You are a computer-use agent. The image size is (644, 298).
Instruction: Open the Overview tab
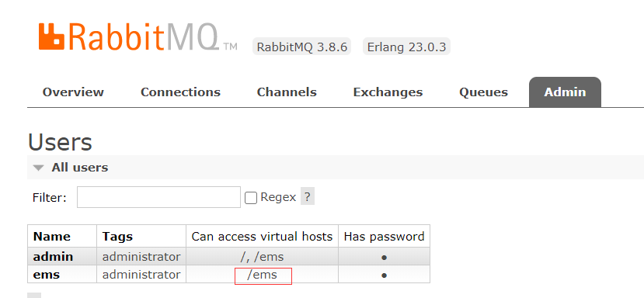point(73,92)
